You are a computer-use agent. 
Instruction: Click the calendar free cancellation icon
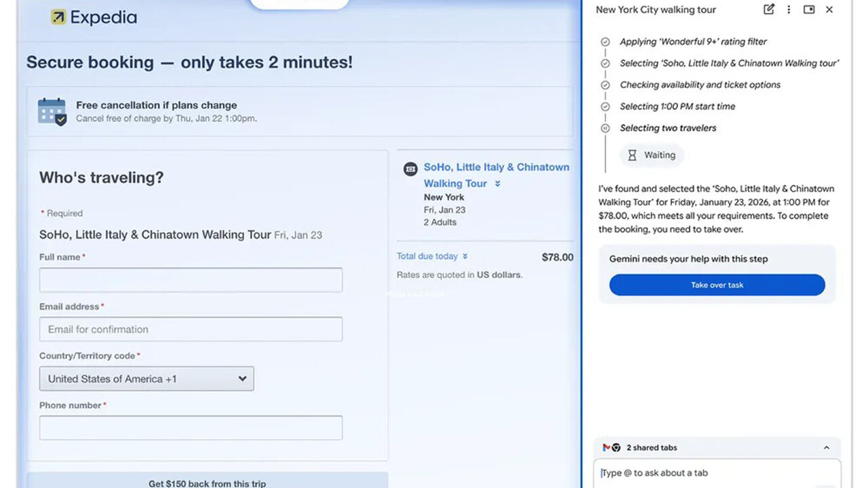(52, 112)
